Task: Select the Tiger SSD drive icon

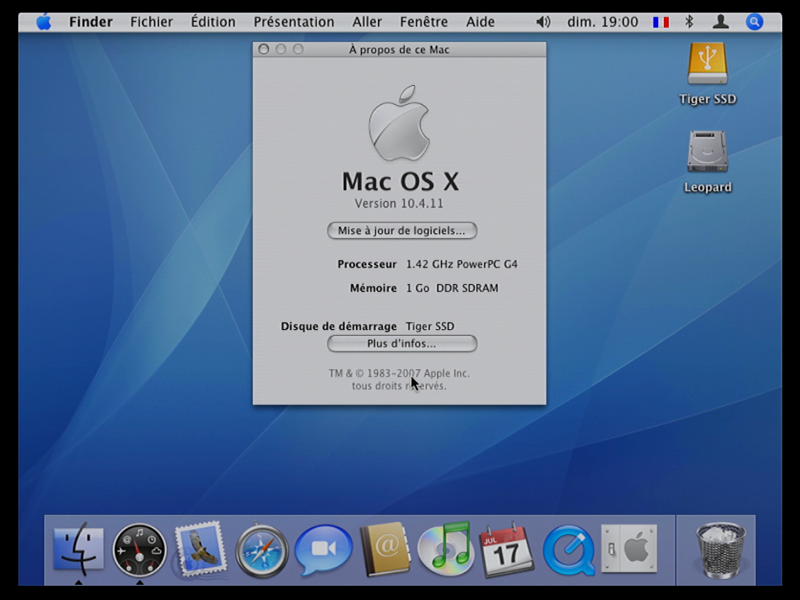Action: [708, 64]
